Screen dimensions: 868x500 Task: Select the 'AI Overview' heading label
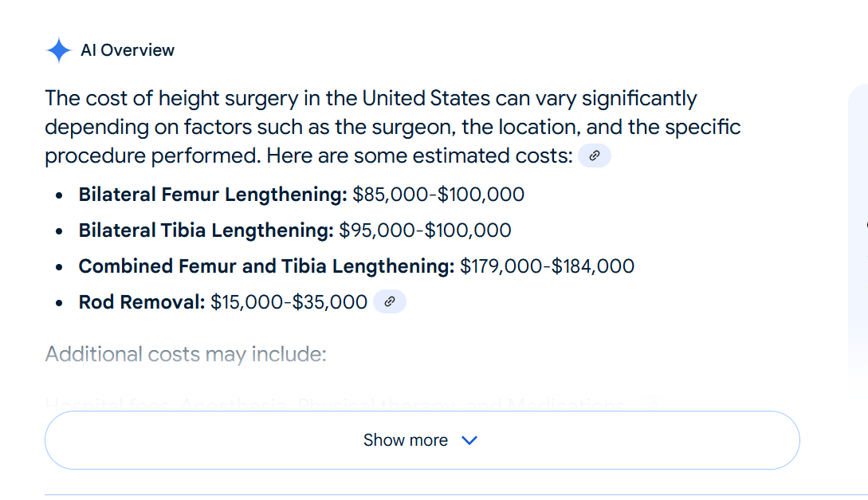pyautogui.click(x=128, y=50)
